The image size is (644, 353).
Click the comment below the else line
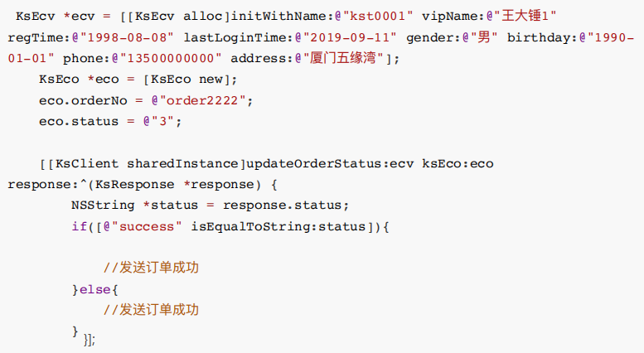[x=152, y=310]
